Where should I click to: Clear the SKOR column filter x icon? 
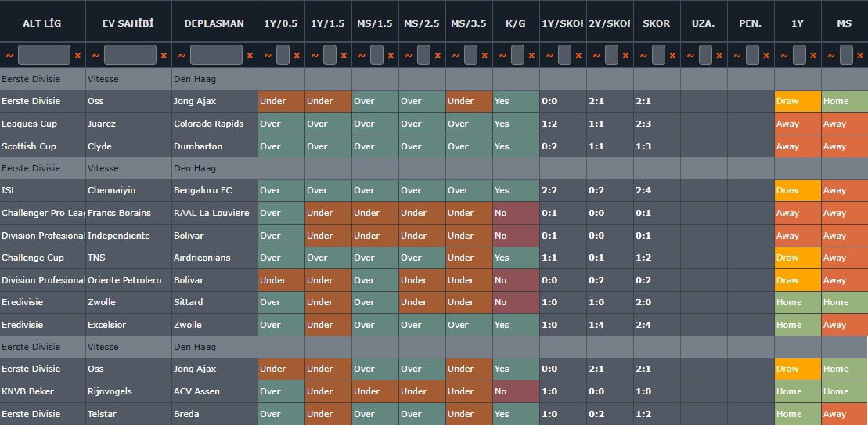[x=672, y=56]
